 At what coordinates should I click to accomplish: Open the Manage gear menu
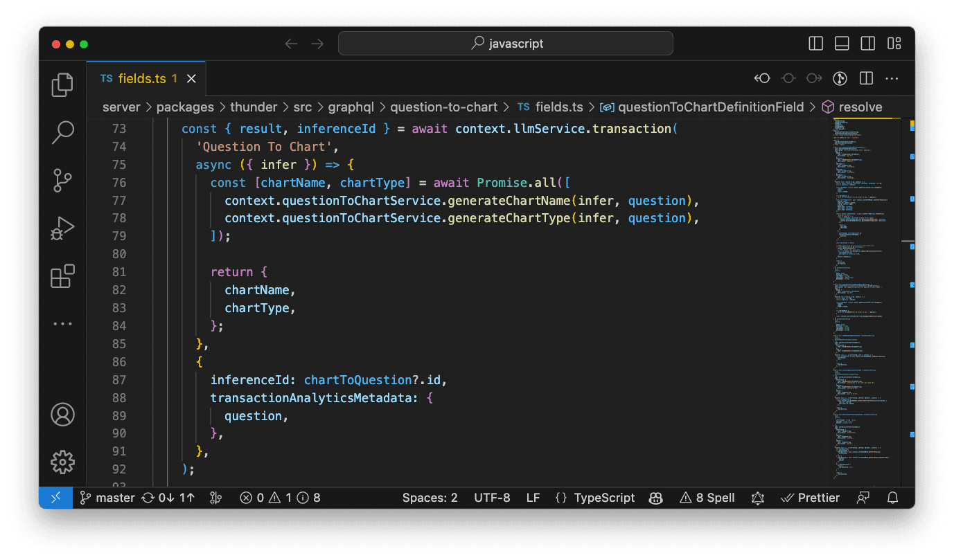click(x=62, y=462)
